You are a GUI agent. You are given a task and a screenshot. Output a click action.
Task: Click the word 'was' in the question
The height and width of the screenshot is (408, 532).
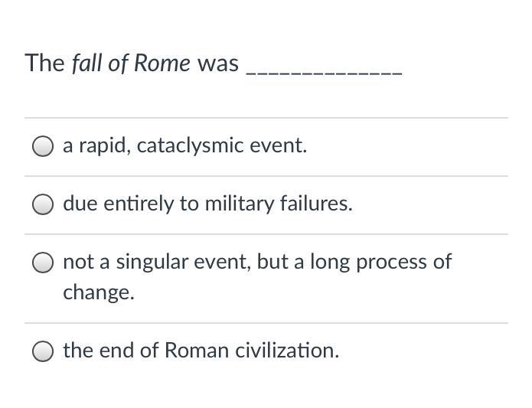coord(218,64)
